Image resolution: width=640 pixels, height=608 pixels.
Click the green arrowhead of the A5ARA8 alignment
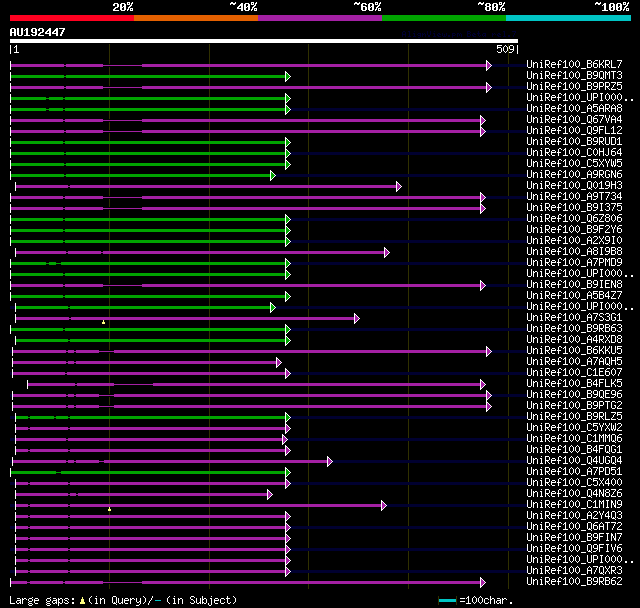point(288,109)
